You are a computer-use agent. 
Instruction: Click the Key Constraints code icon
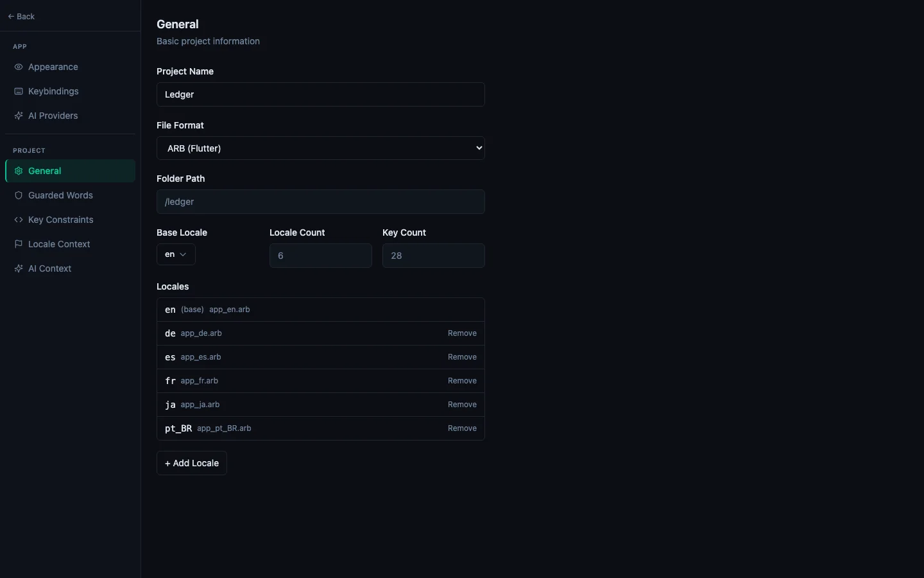coord(19,220)
